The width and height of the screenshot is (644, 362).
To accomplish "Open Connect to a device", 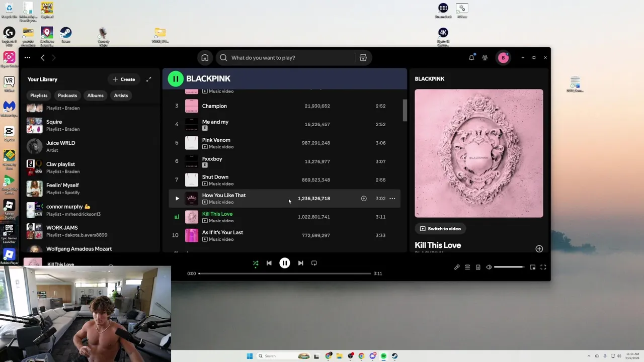I will [478, 267].
